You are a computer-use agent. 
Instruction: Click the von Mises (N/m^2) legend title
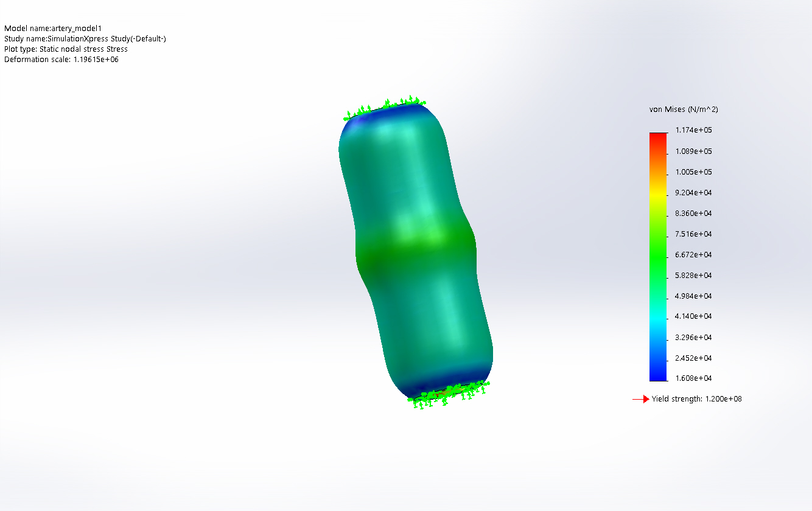coord(684,109)
